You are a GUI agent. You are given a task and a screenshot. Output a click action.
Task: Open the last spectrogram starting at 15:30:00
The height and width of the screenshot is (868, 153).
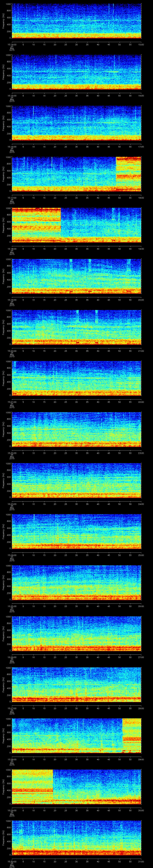pos(77,838)
